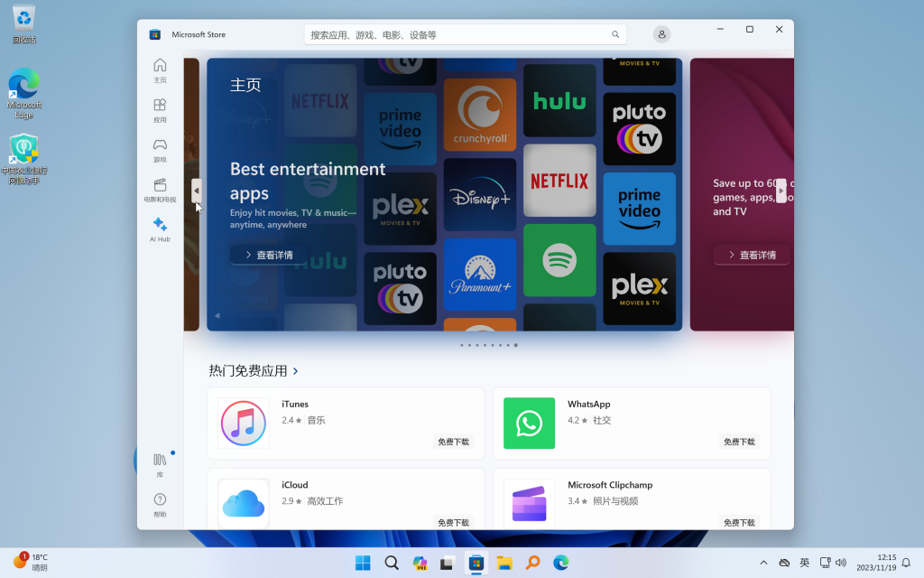Click 免费下载 for Microsoft Clipchamp
This screenshot has height=578, width=924.
point(739,523)
